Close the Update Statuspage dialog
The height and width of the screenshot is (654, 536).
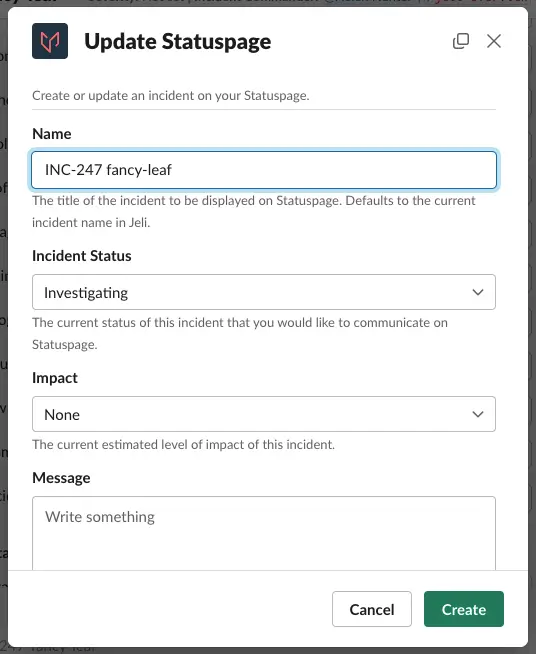click(494, 41)
